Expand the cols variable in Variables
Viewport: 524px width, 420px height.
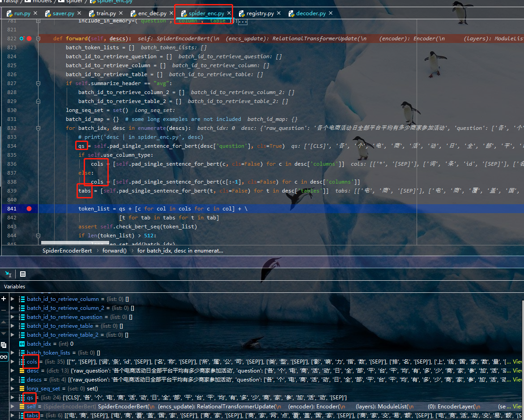pos(13,361)
